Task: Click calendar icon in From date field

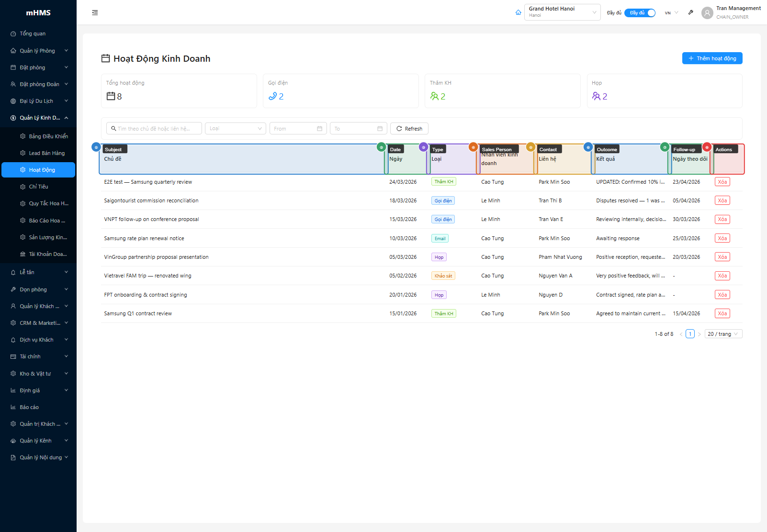Action: coord(319,129)
